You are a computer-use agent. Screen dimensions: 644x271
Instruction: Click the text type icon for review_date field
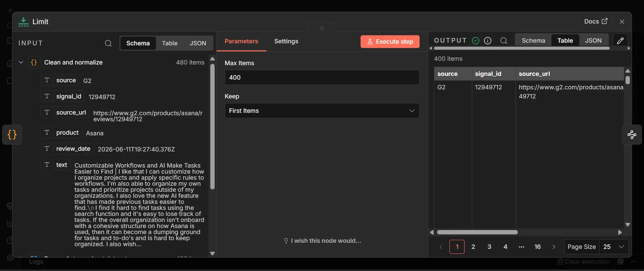(47, 149)
